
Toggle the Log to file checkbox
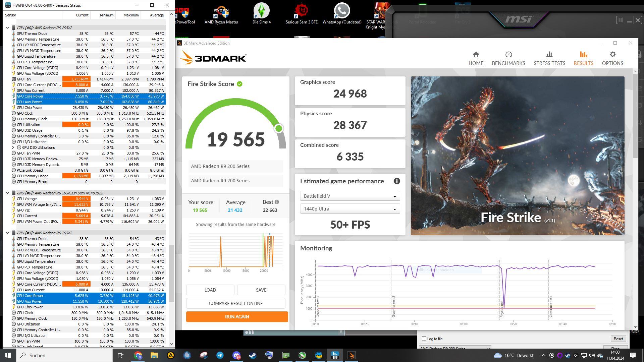(424, 339)
